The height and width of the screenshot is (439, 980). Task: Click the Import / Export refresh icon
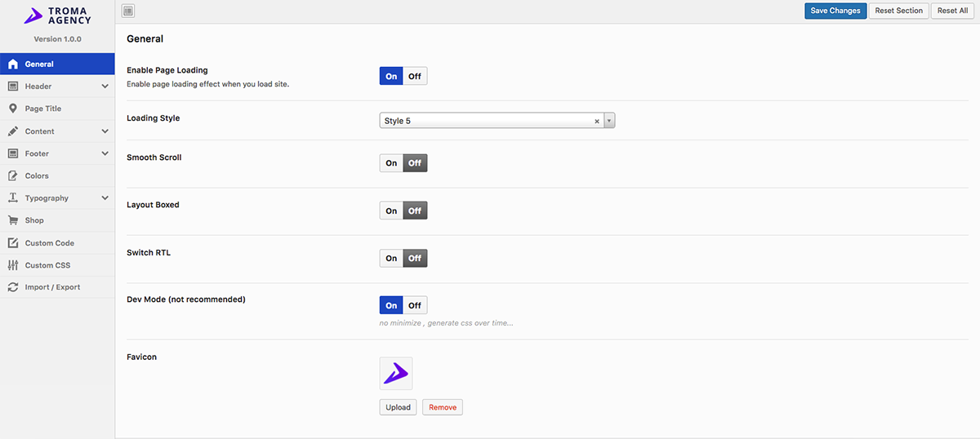coord(12,287)
